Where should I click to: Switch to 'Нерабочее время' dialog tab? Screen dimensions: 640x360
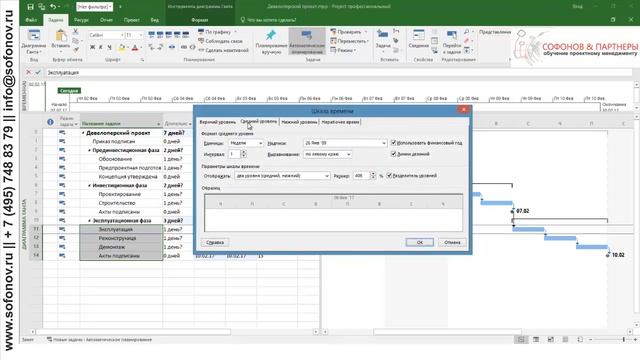point(340,122)
